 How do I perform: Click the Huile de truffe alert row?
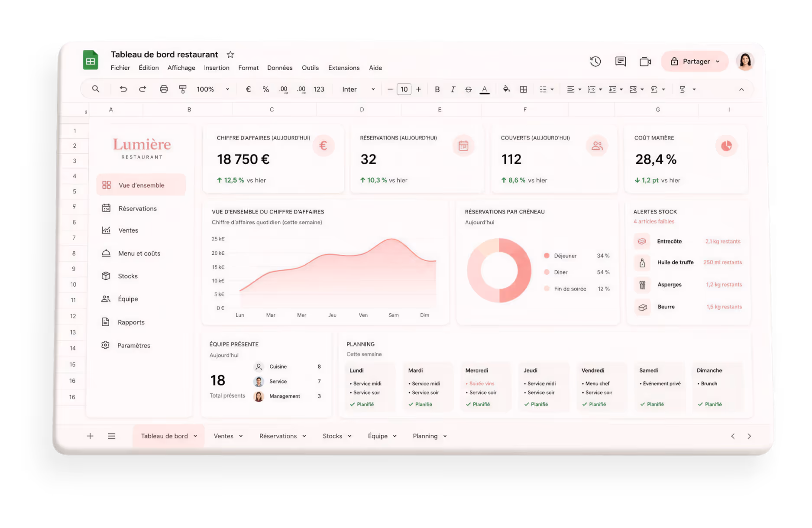click(x=688, y=262)
